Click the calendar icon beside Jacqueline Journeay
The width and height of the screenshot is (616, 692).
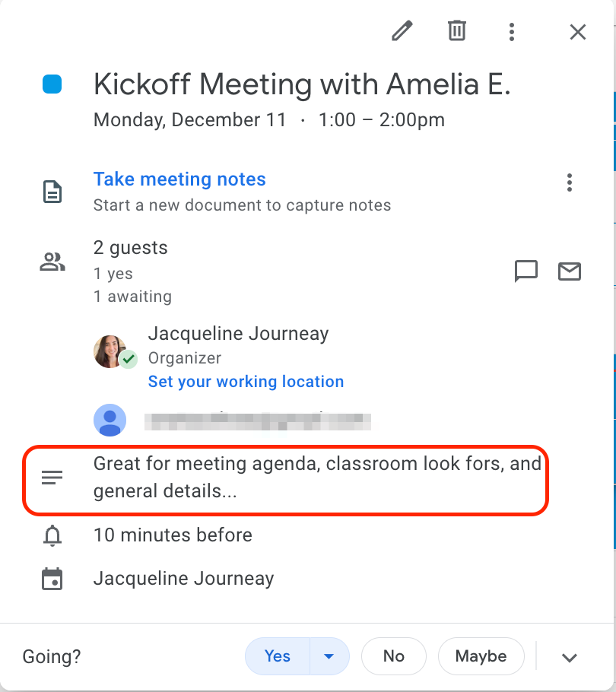click(52, 579)
